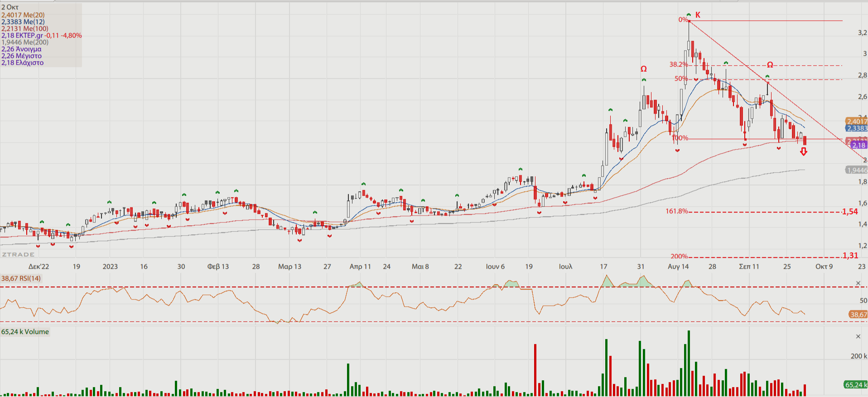Viewport: 868px width, 397px height.
Task: Click the purple 2,18 price tag on axis
Action: [x=858, y=145]
